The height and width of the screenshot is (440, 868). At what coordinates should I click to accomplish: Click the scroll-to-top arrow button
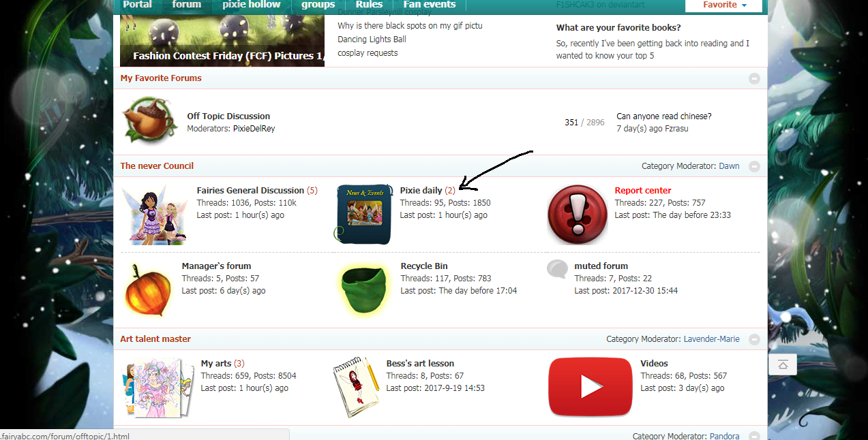(x=782, y=365)
